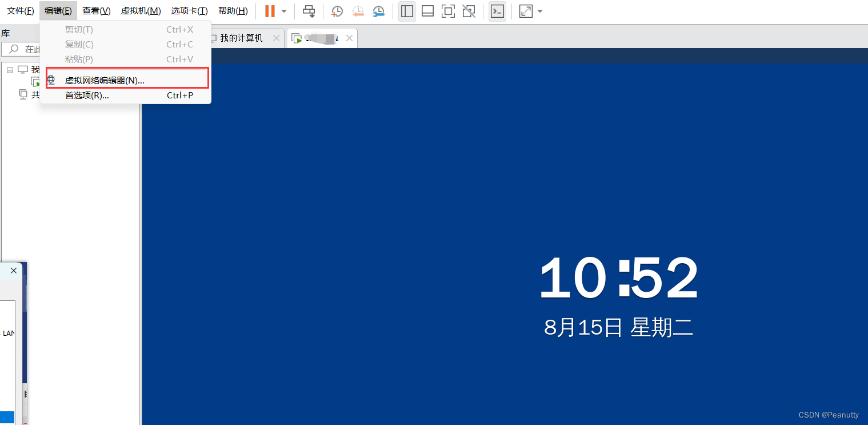Close the running VM tab

[349, 38]
